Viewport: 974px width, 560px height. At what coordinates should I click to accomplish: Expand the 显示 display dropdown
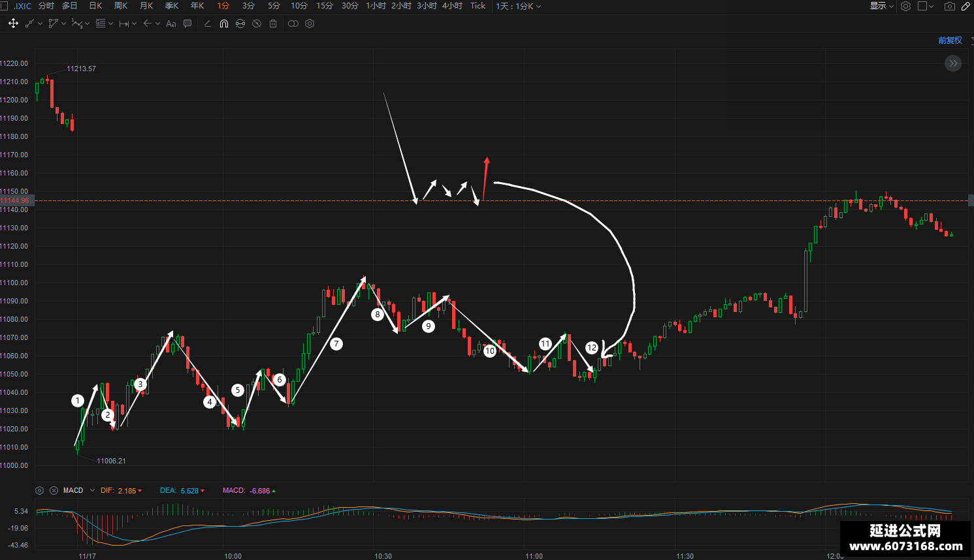pyautogui.click(x=881, y=6)
